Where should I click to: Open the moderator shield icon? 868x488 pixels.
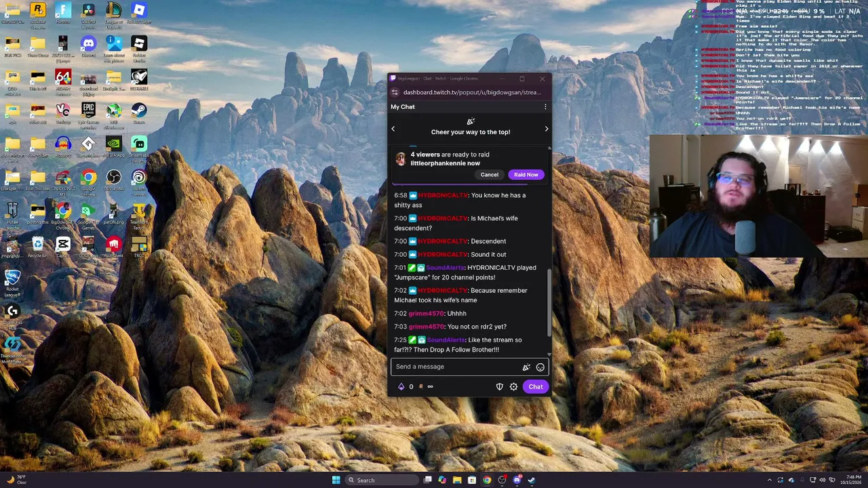point(500,387)
